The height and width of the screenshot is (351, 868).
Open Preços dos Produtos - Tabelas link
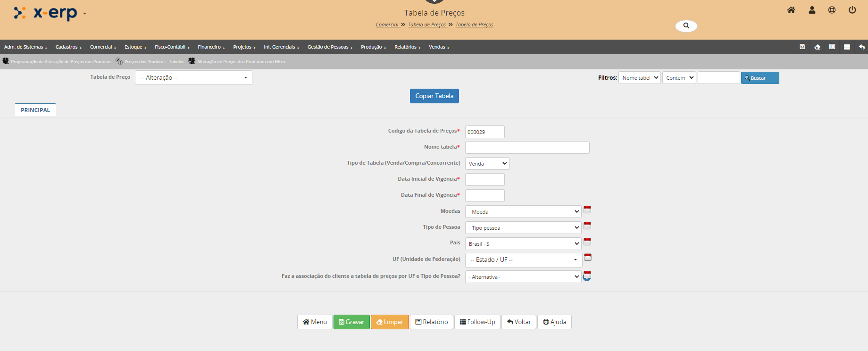coord(154,62)
